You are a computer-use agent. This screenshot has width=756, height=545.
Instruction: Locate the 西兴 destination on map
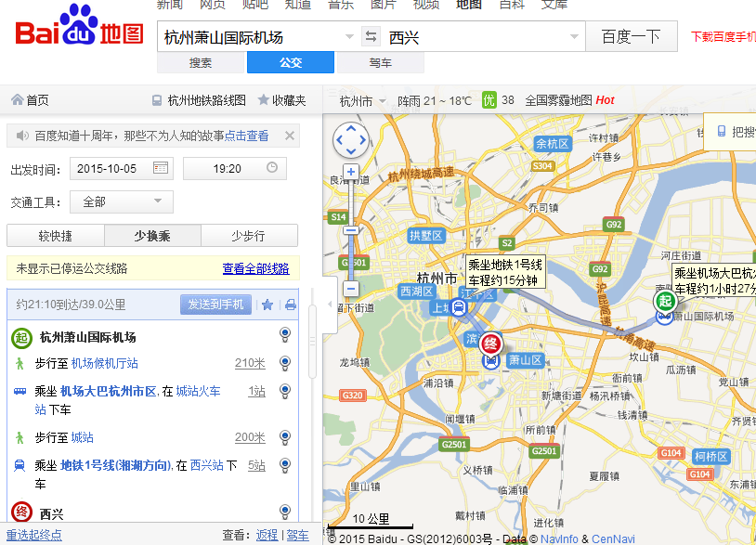pos(285,512)
